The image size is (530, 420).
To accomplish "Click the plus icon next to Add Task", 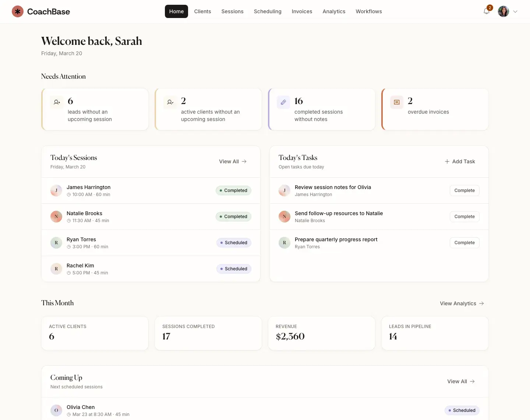I will click(447, 161).
